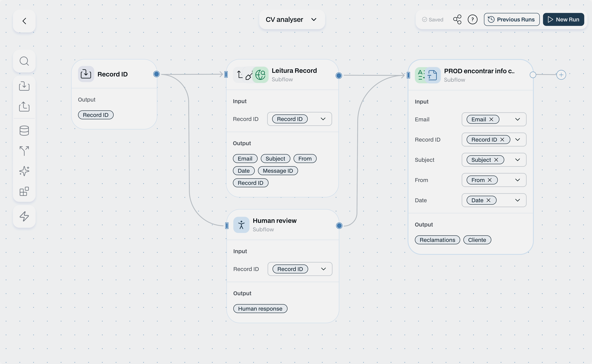Click the Record ID output tag in first node
The image size is (592, 364).
[96, 115]
